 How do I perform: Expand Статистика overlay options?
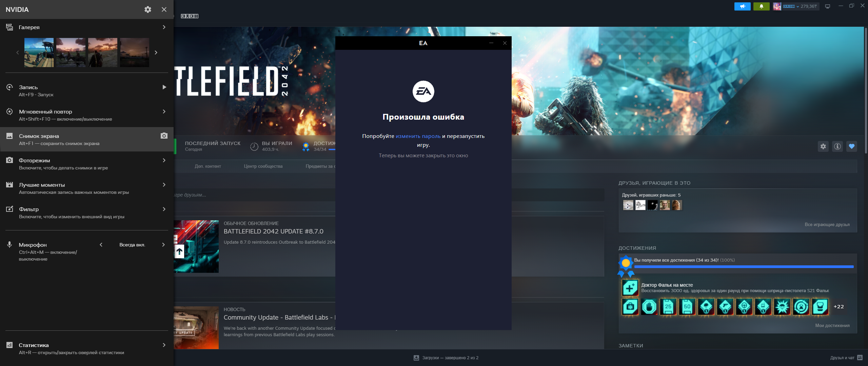click(164, 345)
